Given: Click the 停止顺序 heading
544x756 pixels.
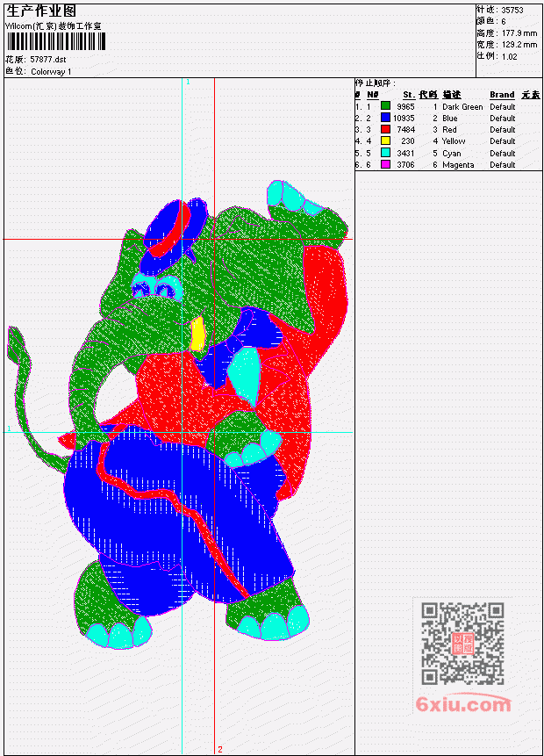Looking at the screenshot, I should pyautogui.click(x=376, y=83).
